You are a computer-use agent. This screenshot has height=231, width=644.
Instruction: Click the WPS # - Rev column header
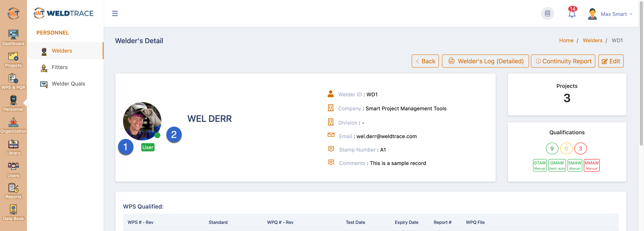click(x=140, y=223)
